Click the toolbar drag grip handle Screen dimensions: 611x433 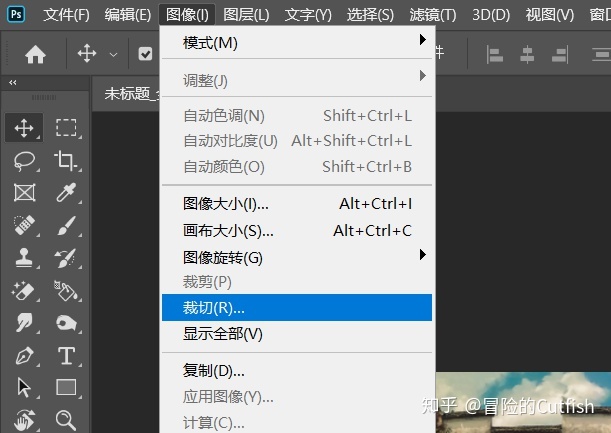click(44, 97)
